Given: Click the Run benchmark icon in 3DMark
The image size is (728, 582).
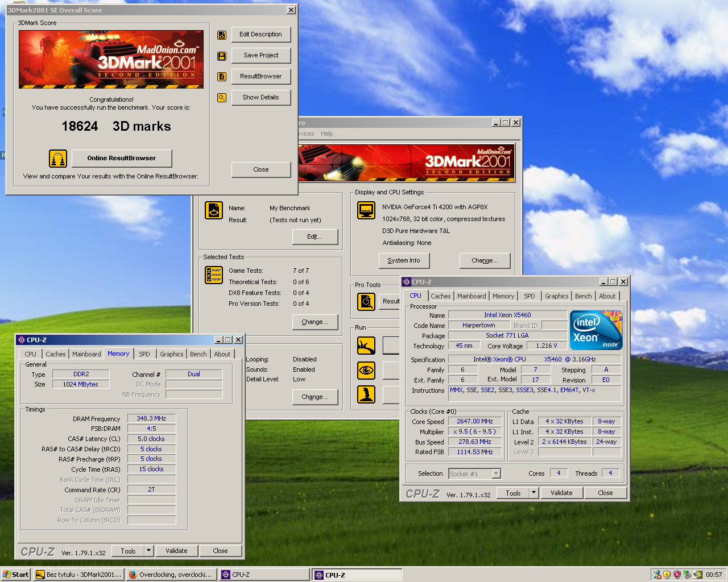Looking at the screenshot, I should pyautogui.click(x=366, y=346).
